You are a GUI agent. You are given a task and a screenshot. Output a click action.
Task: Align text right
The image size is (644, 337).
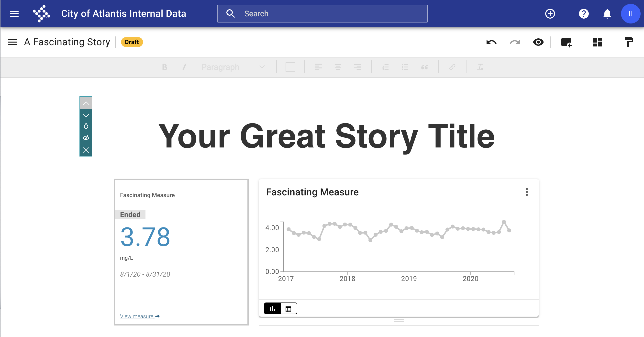[x=357, y=67]
